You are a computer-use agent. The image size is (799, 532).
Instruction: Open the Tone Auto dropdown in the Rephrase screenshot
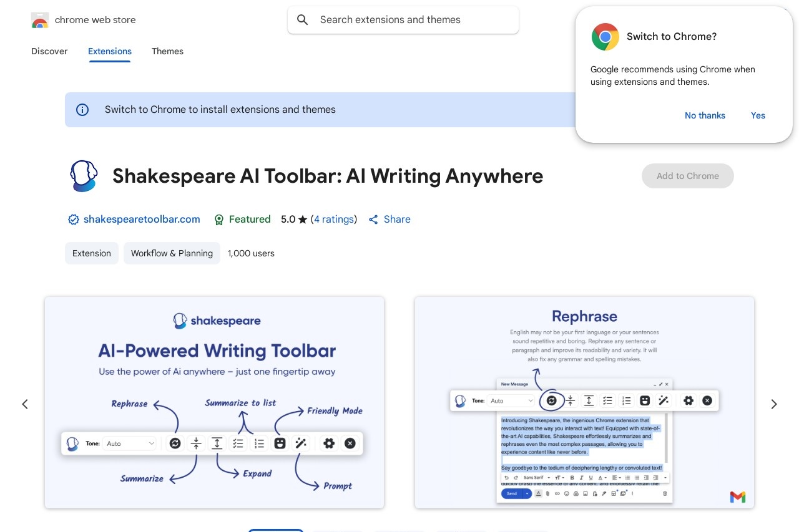pos(512,400)
